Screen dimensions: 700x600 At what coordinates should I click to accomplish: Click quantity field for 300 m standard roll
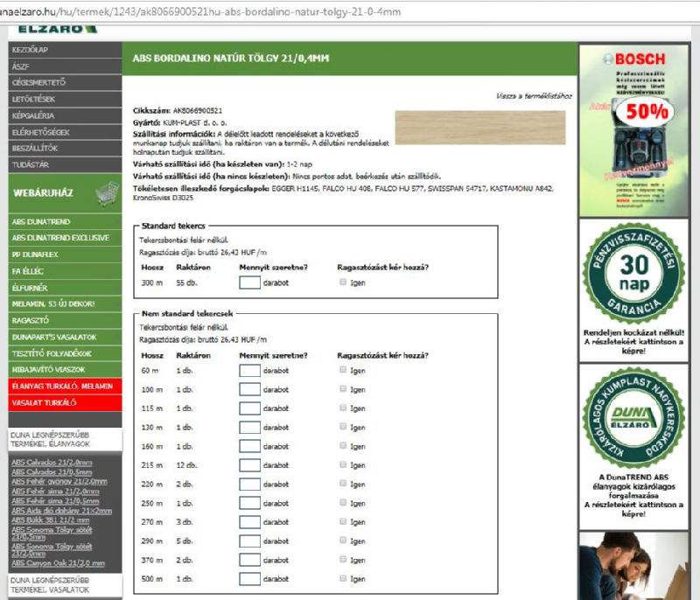[249, 283]
